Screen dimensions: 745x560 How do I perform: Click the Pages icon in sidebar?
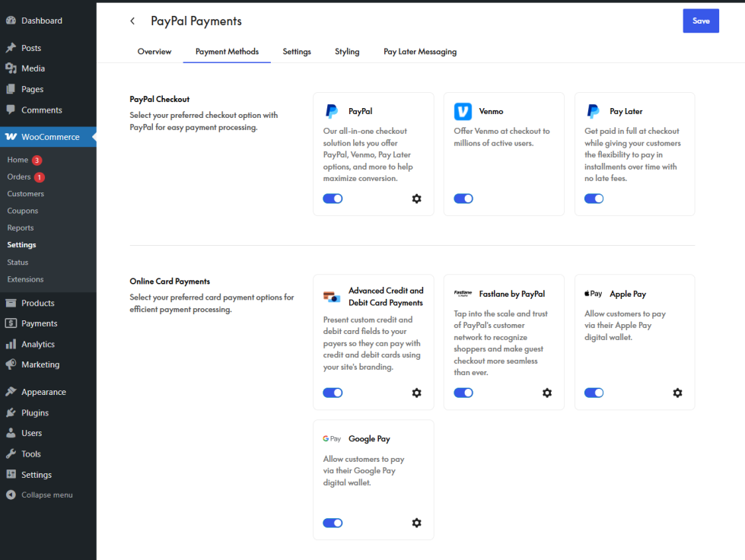click(x=11, y=89)
